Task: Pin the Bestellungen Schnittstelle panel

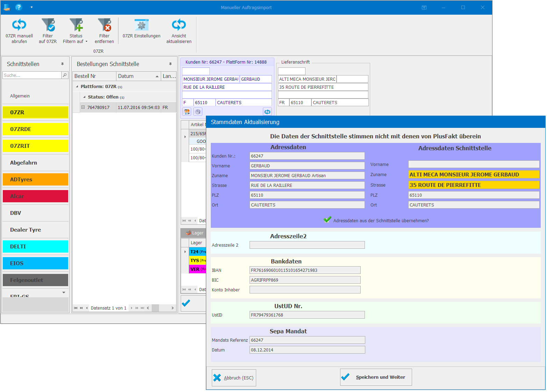Action: (171, 64)
